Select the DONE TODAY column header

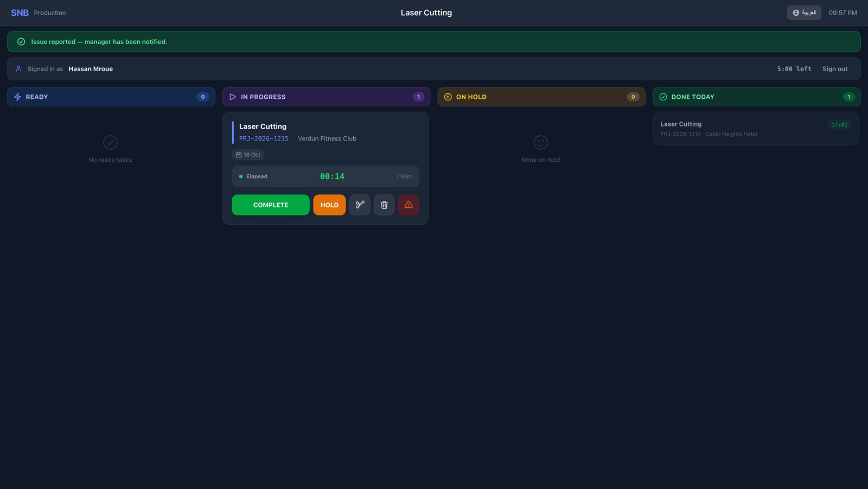pyautogui.click(x=756, y=97)
